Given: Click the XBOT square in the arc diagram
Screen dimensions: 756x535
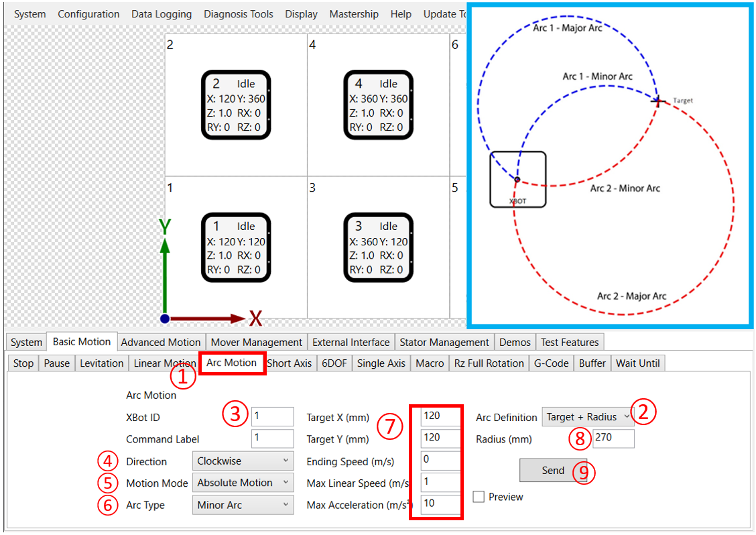Looking at the screenshot, I should [518, 178].
